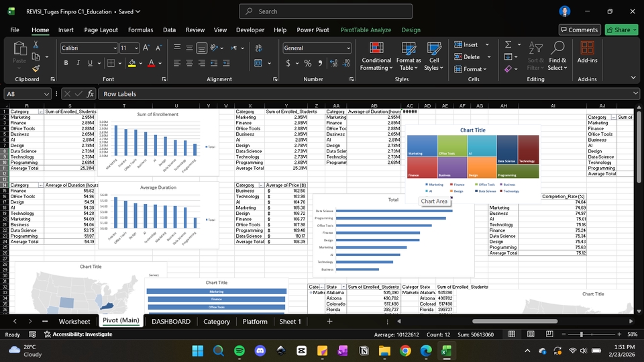The height and width of the screenshot is (362, 644).
Task: Switch to the DASHBOARD sheet tab
Action: (171, 322)
